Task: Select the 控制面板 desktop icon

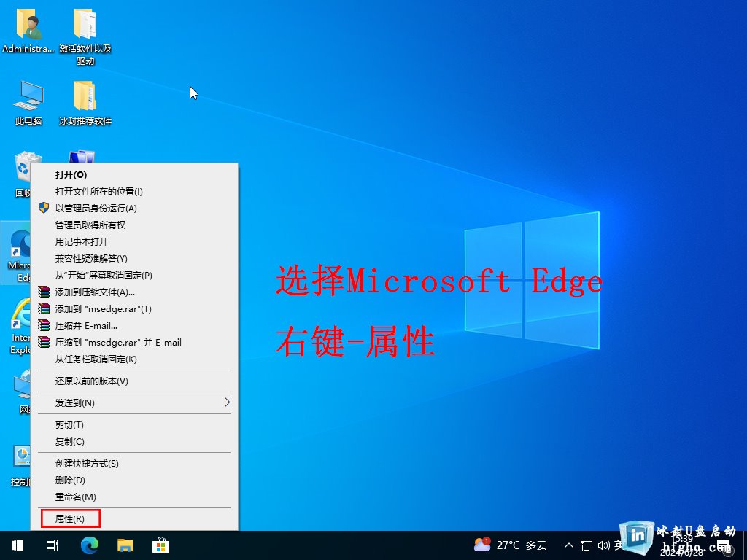Action: (21, 466)
